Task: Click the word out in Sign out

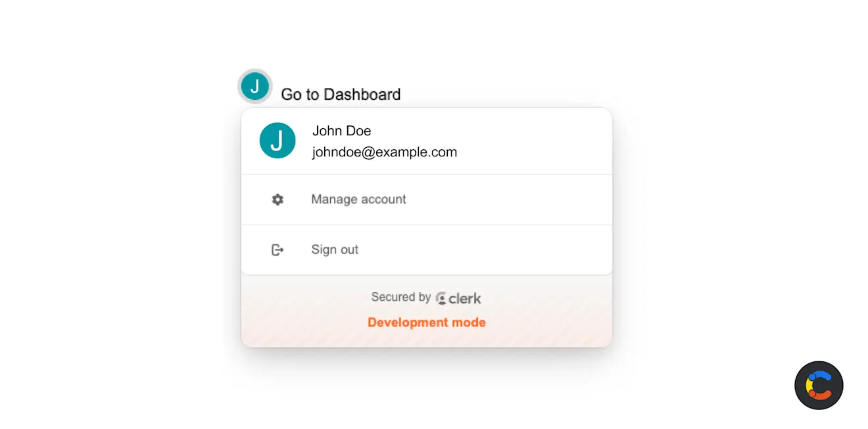Action: click(349, 250)
